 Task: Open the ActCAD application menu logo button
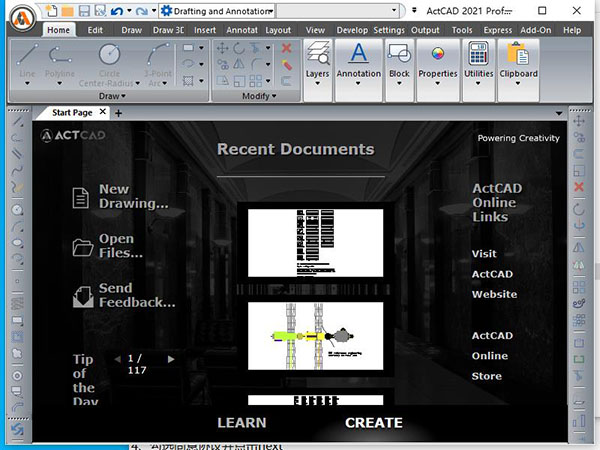coord(23,17)
